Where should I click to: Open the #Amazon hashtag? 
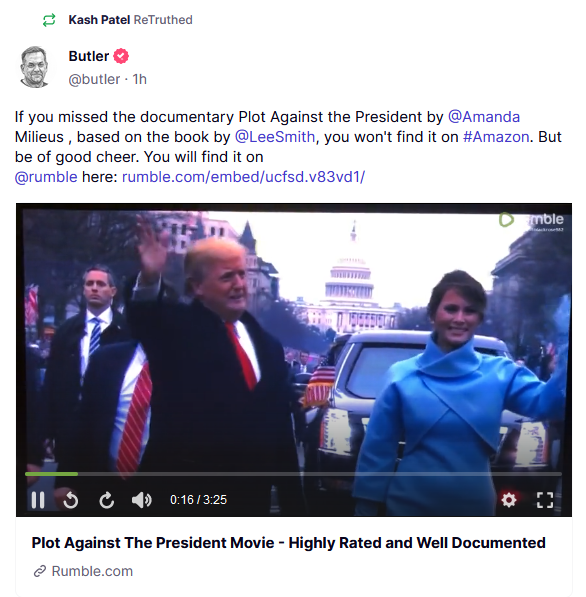[496, 137]
